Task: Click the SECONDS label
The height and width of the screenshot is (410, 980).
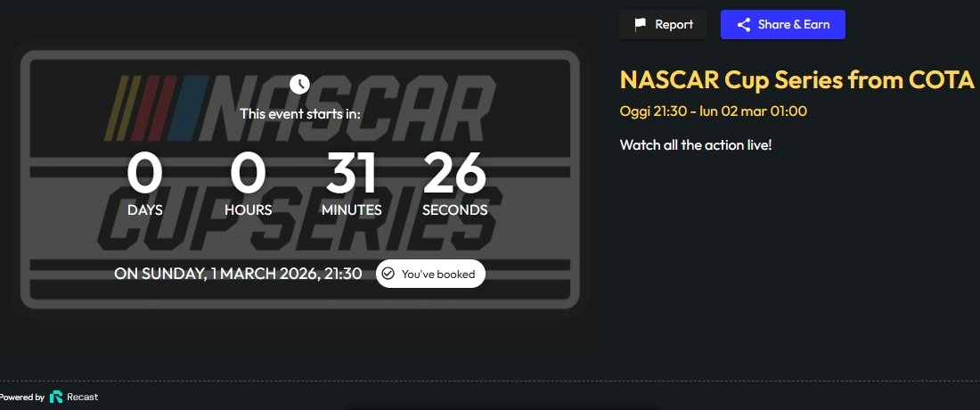Action: (455, 210)
